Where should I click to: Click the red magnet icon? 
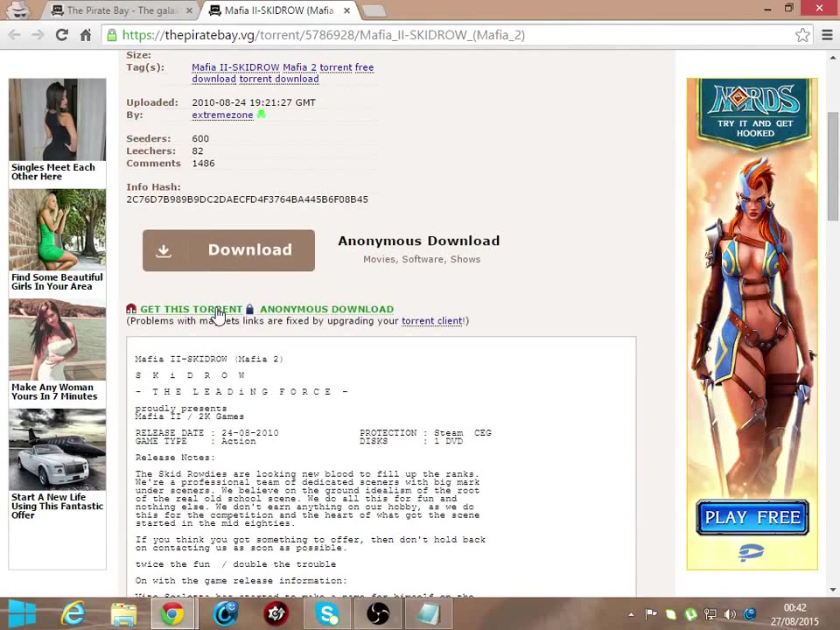131,309
